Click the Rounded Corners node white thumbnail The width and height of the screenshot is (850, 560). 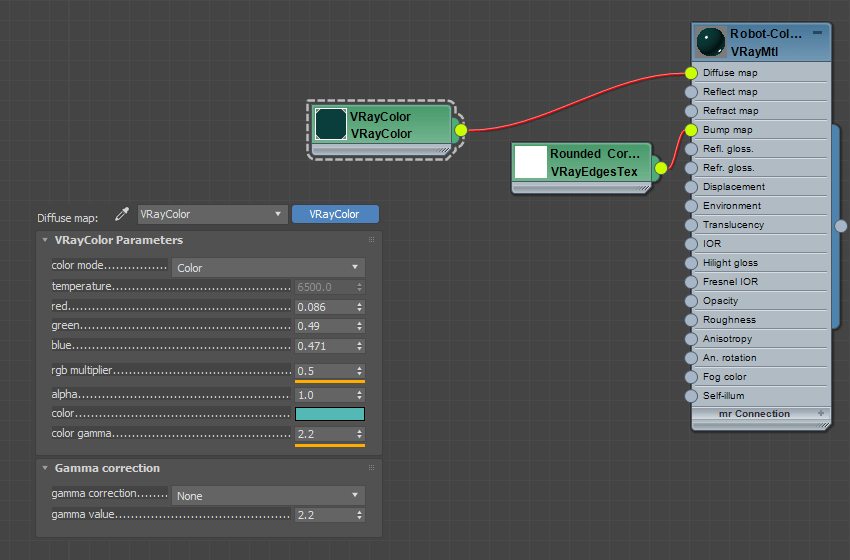(x=530, y=162)
